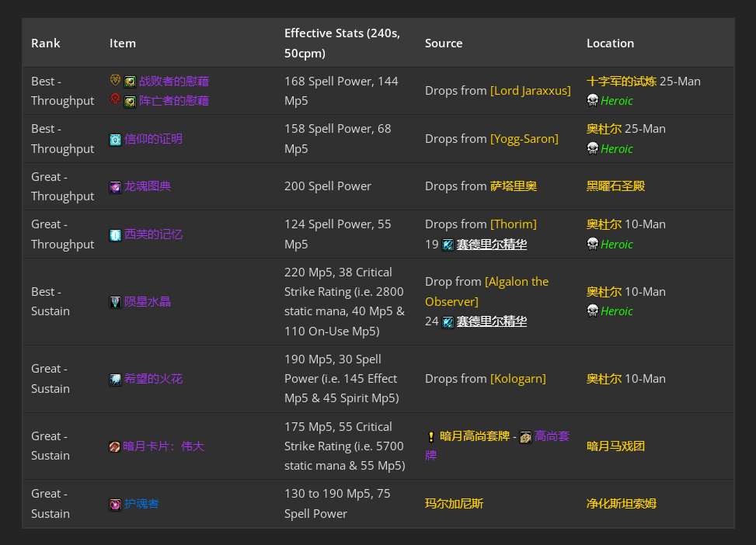Click the Alliance faction icon in the first row
The width and height of the screenshot is (756, 545).
pos(115,80)
